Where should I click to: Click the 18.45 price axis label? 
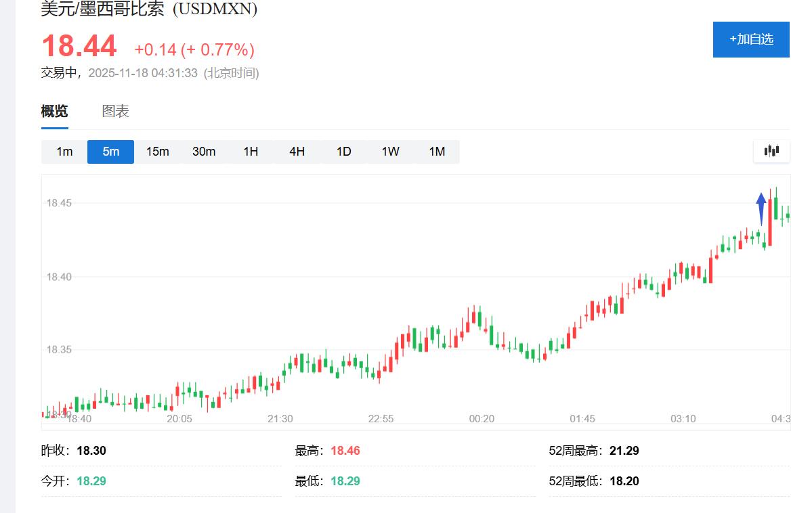pos(59,203)
